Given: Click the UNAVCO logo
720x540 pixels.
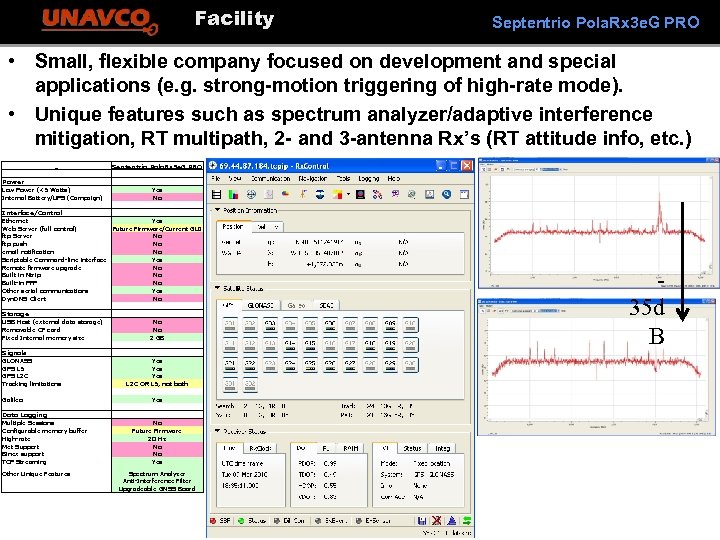Looking at the screenshot, I should (100, 21).
